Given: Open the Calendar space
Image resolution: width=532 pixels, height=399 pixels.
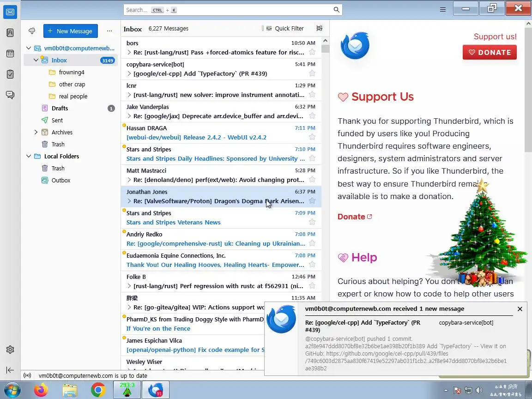Looking at the screenshot, I should coord(10,54).
